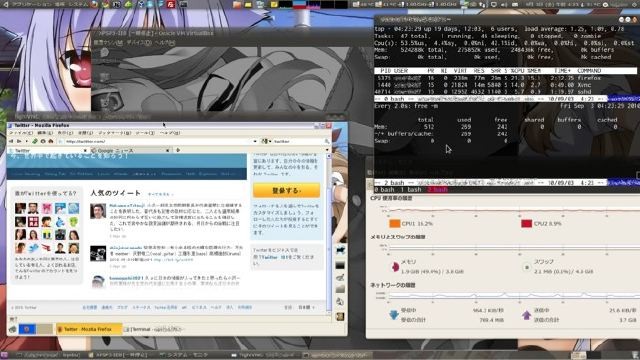640x360 pixels.
Task: Click the 'CPU1 35.2%' label
Action: tap(417, 224)
